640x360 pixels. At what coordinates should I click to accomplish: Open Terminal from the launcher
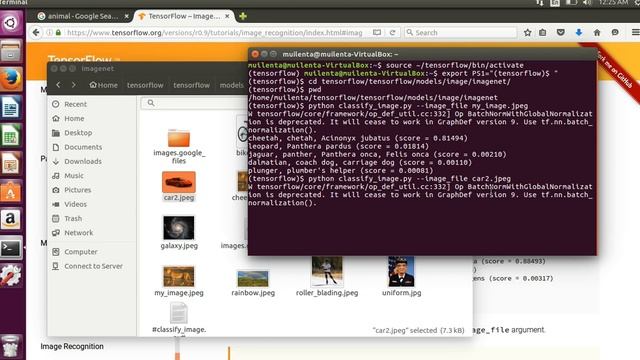(x=11, y=248)
